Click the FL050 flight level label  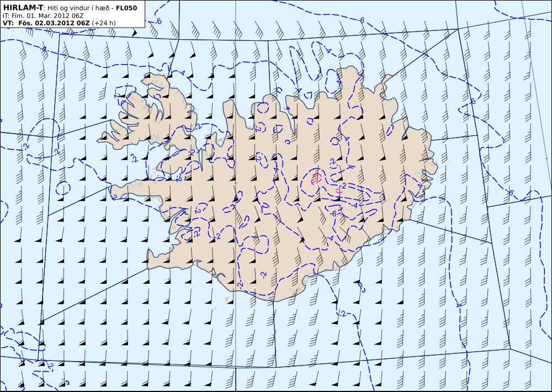(x=126, y=8)
